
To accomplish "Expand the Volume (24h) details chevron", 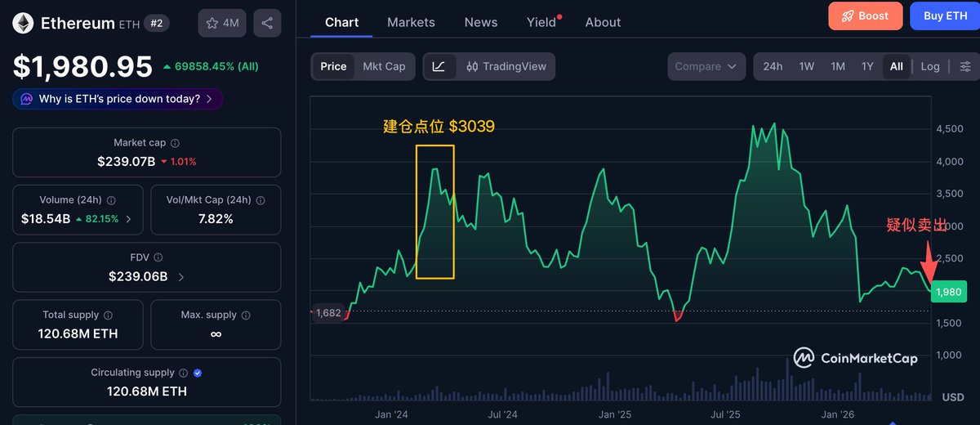I will point(128,219).
